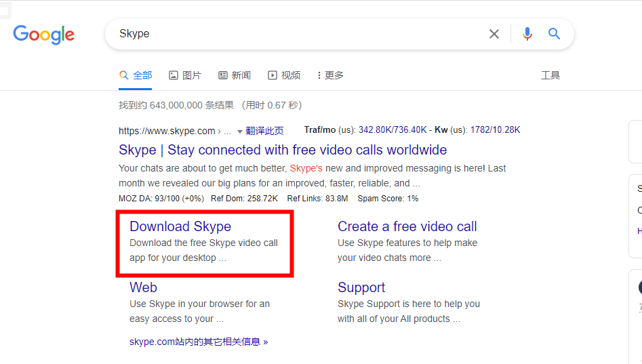Viewport: 642px width, 364px height.
Task: Open the Support sitelink
Action: (x=361, y=287)
